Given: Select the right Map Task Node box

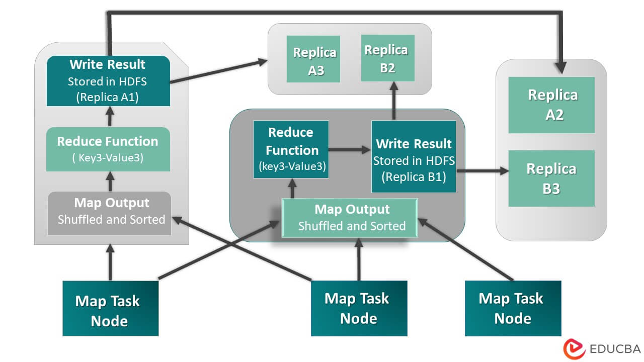Looking at the screenshot, I should tap(513, 308).
